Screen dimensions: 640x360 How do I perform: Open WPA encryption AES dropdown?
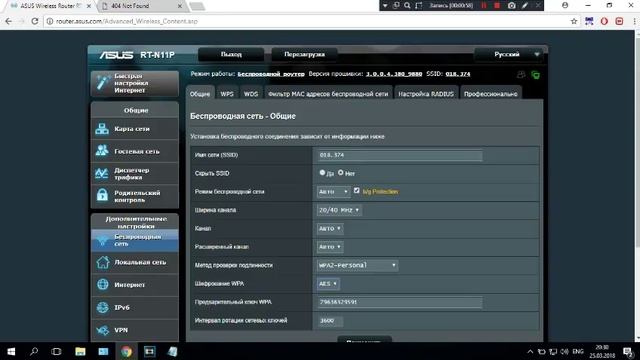click(x=328, y=284)
